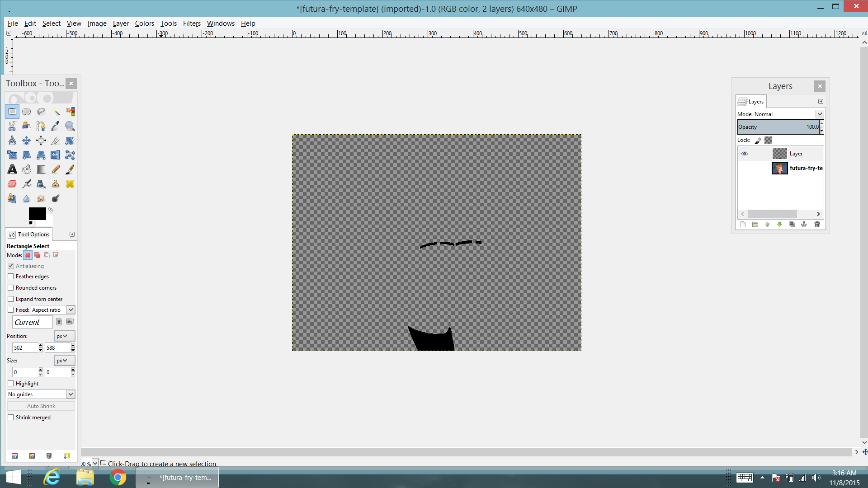Activate the Zoom magnifier tool
This screenshot has width=868, height=488.
(x=70, y=126)
